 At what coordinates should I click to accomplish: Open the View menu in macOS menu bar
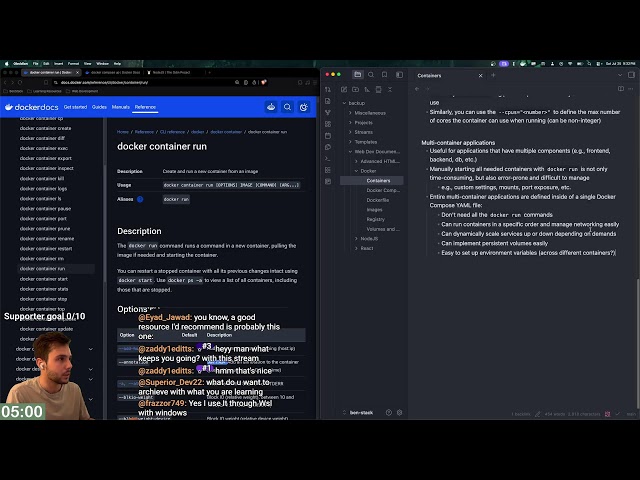(x=87, y=64)
